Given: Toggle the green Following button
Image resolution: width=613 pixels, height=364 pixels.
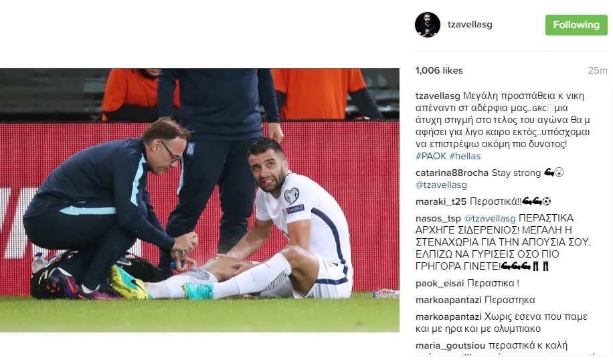Looking at the screenshot, I should [x=576, y=25].
